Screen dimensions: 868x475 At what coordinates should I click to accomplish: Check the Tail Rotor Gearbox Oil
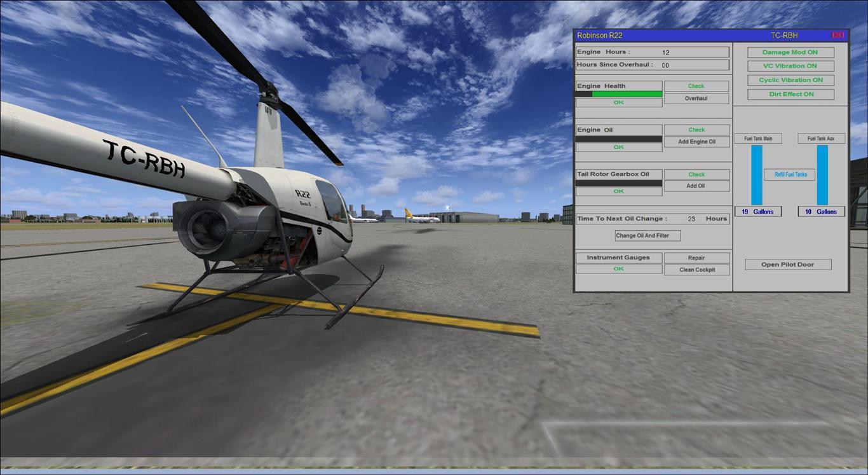[x=696, y=174]
